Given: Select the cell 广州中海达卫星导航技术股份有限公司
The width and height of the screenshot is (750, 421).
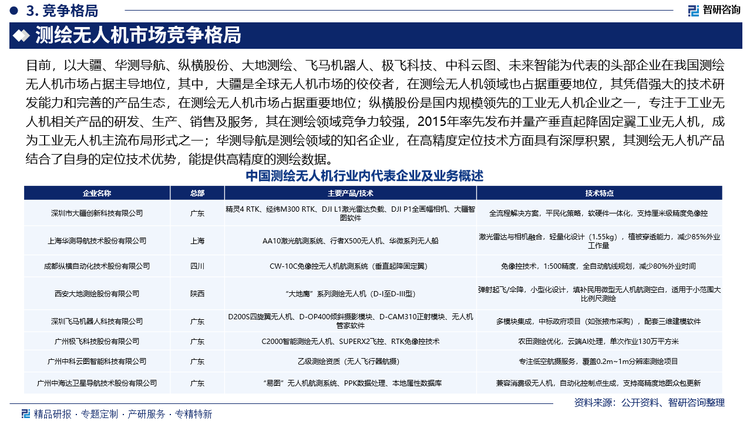Looking at the screenshot, I should pos(97,383).
